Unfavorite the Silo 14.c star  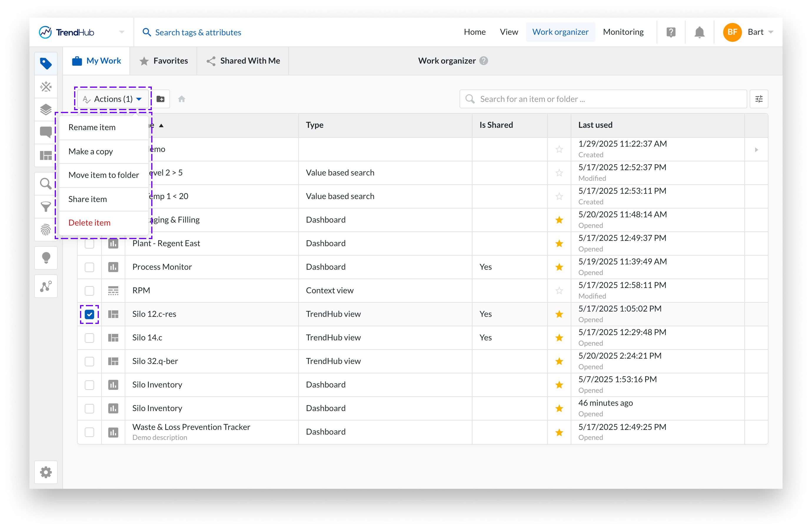click(x=559, y=338)
